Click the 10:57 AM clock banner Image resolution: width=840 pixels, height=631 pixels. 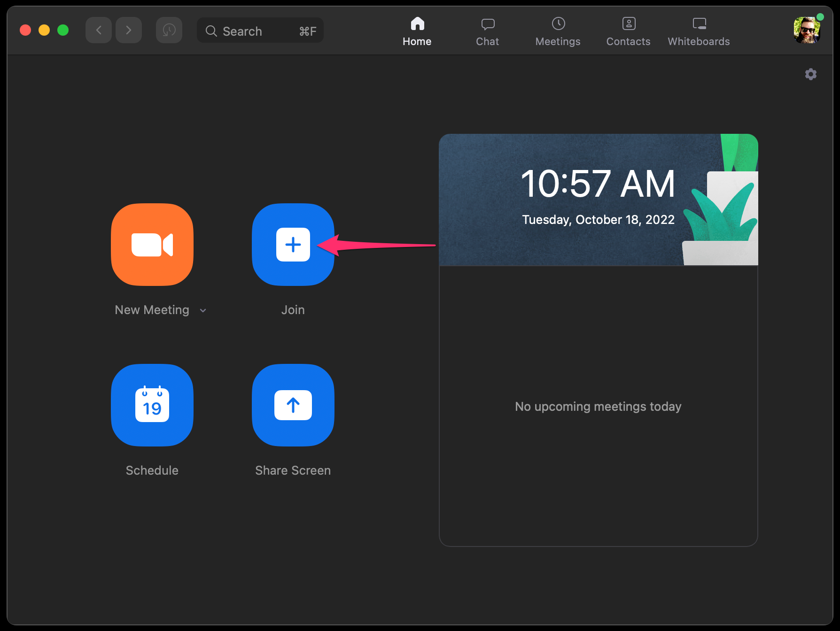pos(599,200)
